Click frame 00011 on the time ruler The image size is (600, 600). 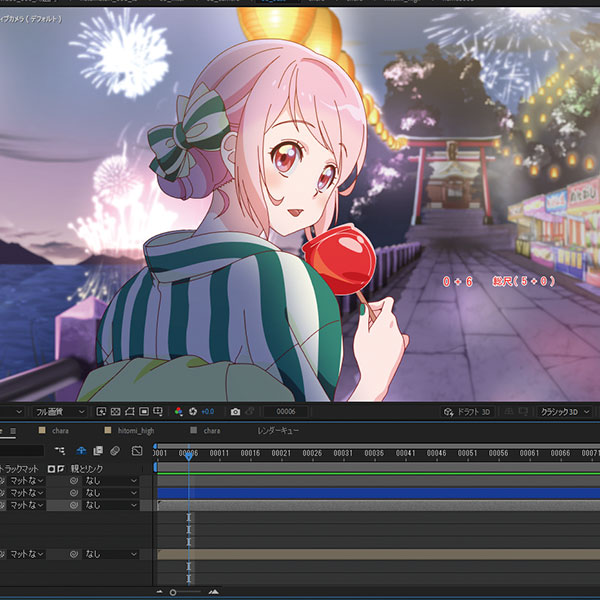pyautogui.click(x=219, y=453)
